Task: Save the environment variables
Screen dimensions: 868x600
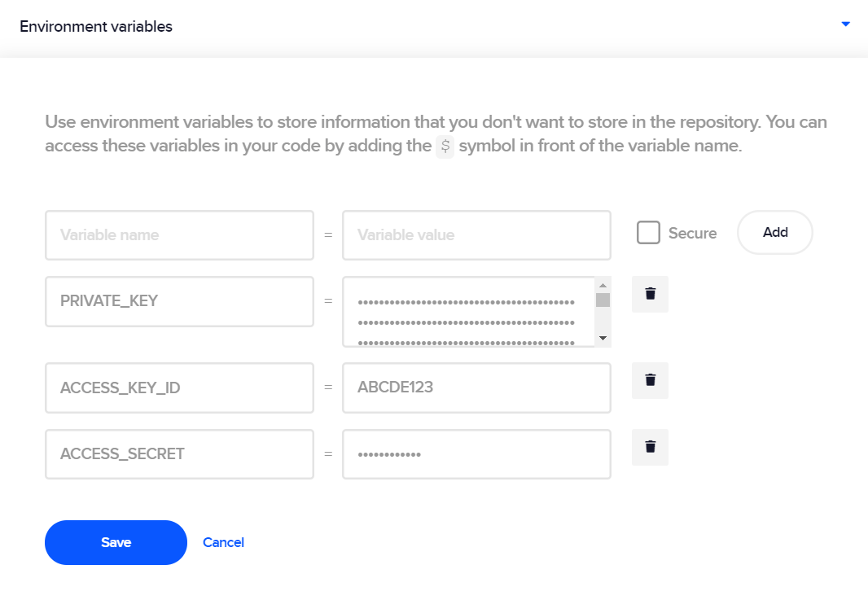Action: point(116,542)
